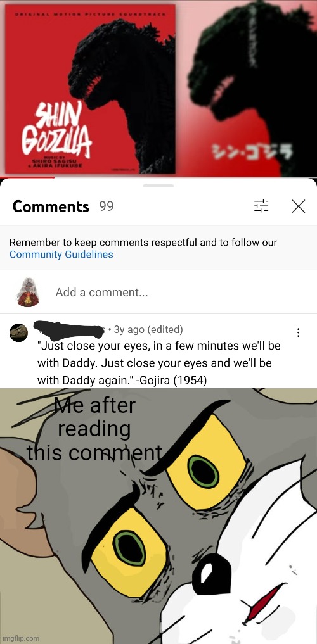Click the 'Remember to keep comments respectful' notice
317x644 pixels.
(143, 243)
